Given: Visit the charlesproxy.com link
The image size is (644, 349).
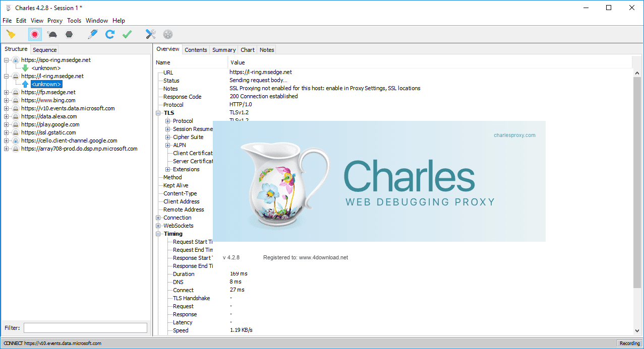Looking at the screenshot, I should click(514, 135).
